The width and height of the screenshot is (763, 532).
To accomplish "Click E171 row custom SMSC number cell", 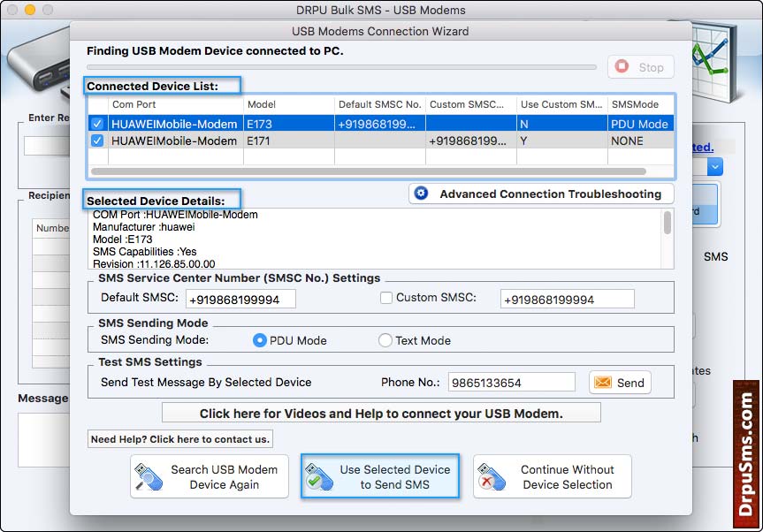I will (x=471, y=141).
